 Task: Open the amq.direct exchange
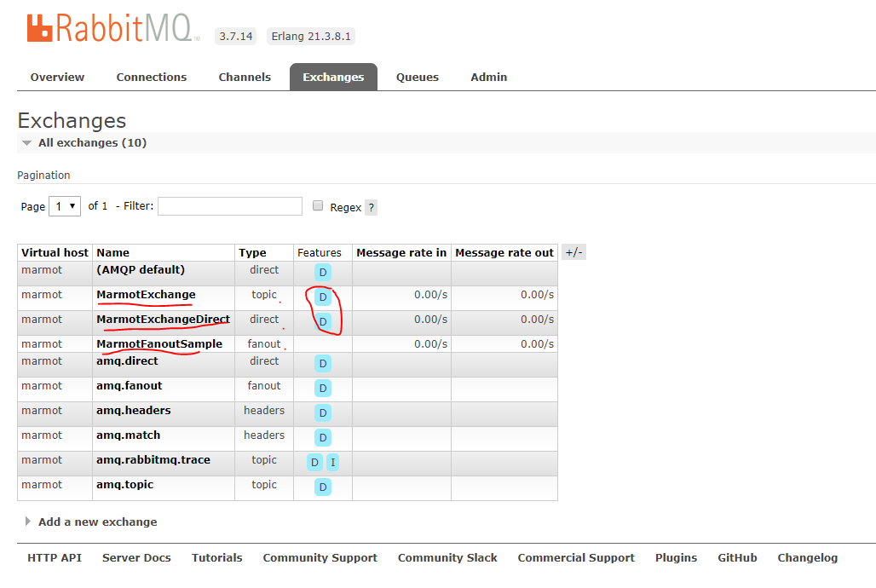point(127,361)
